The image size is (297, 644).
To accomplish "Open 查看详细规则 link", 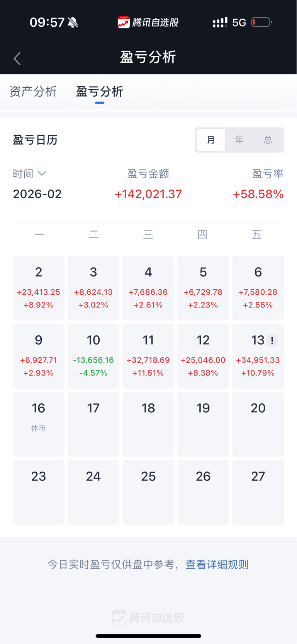I will click(x=217, y=564).
